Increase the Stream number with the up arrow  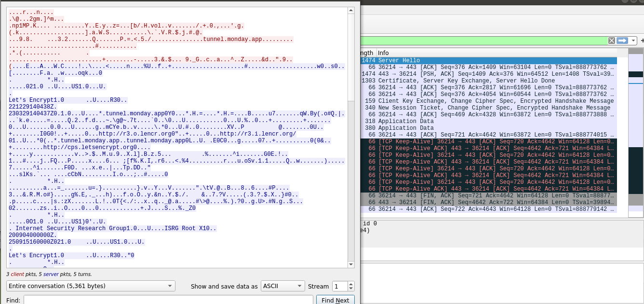point(351,284)
